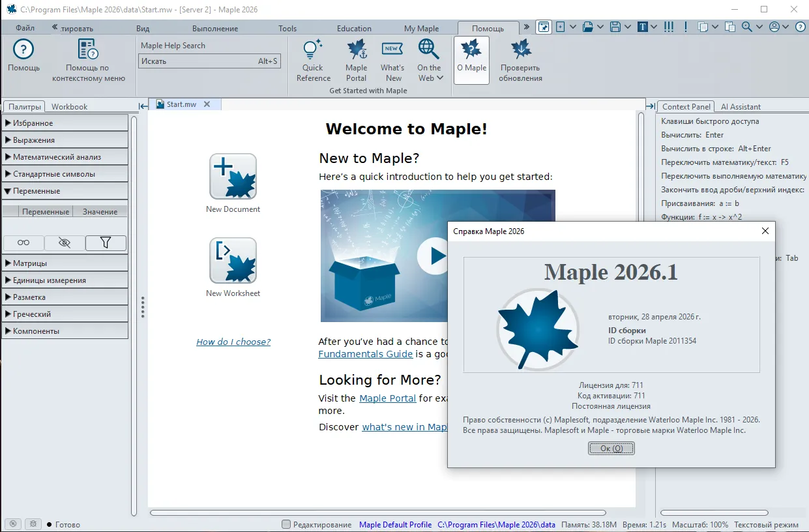The width and height of the screenshot is (809, 532).
Task: Click the magnifier search toolbar icon
Action: [x=747, y=27]
